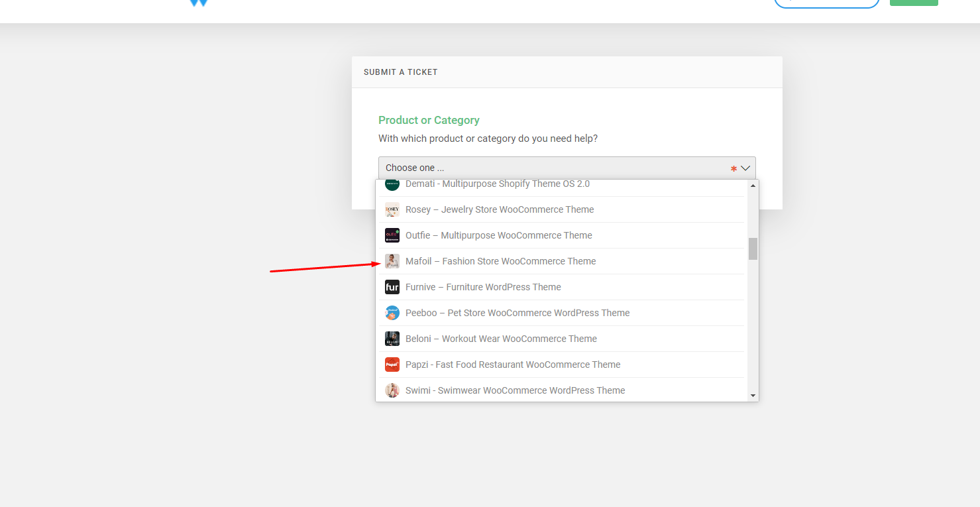
Task: Click the dropdown chevron arrow
Action: [745, 168]
